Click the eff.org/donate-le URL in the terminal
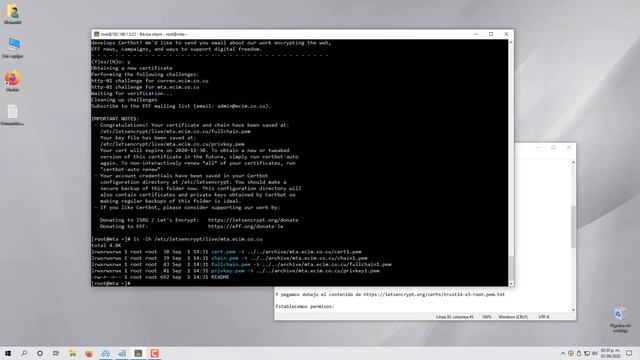 [245, 227]
